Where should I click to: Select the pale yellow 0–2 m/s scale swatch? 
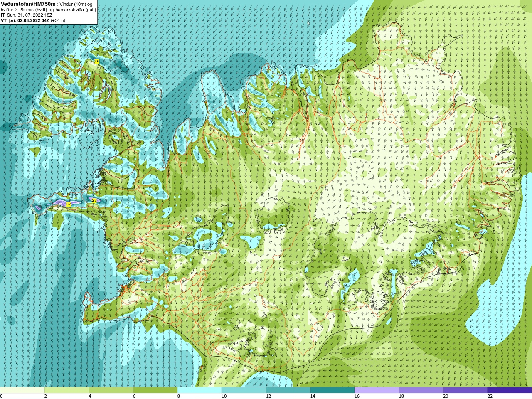[x=22, y=390]
